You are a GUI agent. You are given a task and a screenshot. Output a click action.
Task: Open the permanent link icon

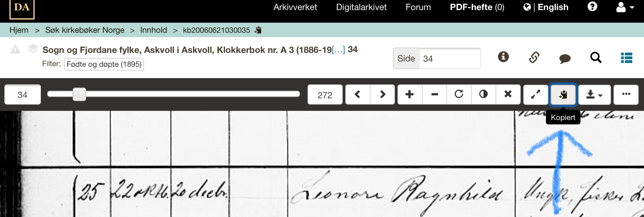[534, 57]
